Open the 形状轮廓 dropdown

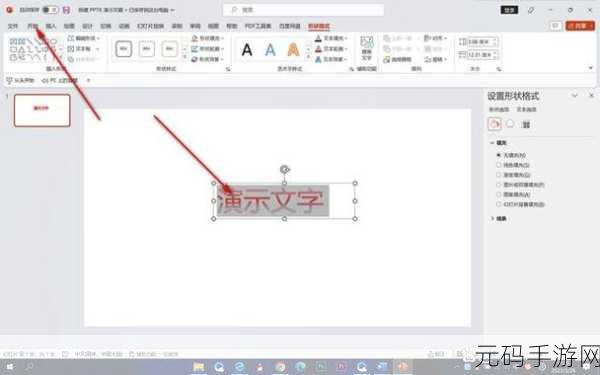tap(208, 49)
